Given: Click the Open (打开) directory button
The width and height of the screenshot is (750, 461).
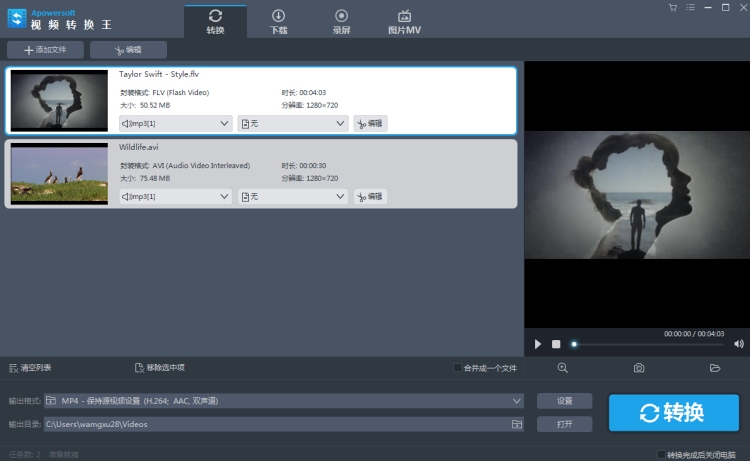Looking at the screenshot, I should click(564, 424).
